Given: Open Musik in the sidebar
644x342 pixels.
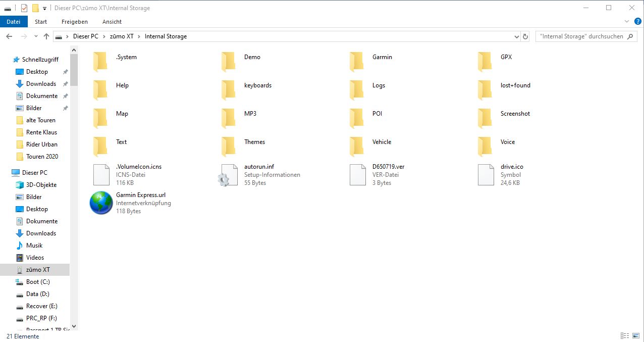Looking at the screenshot, I should pyautogui.click(x=34, y=246).
